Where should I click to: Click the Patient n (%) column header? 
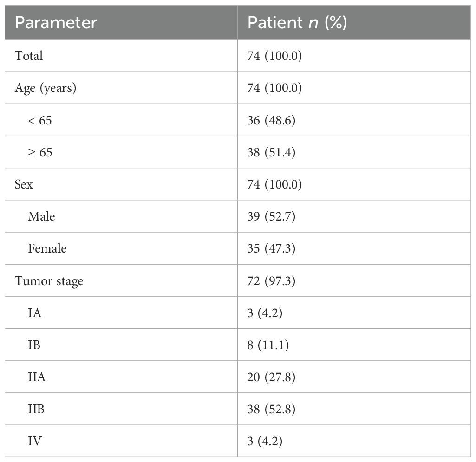tap(297, 23)
